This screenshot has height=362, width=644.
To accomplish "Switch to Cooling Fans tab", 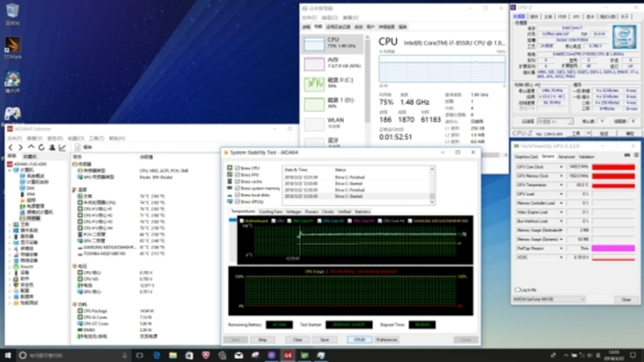I will pos(270,212).
